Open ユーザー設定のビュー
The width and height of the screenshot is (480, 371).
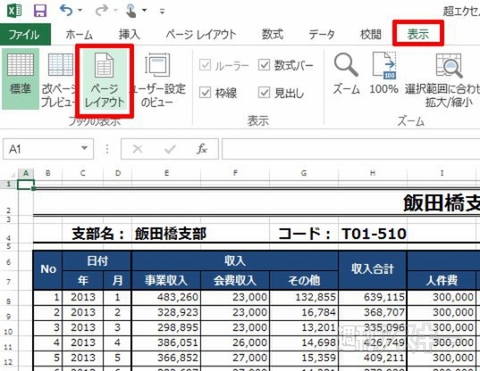coord(157,79)
